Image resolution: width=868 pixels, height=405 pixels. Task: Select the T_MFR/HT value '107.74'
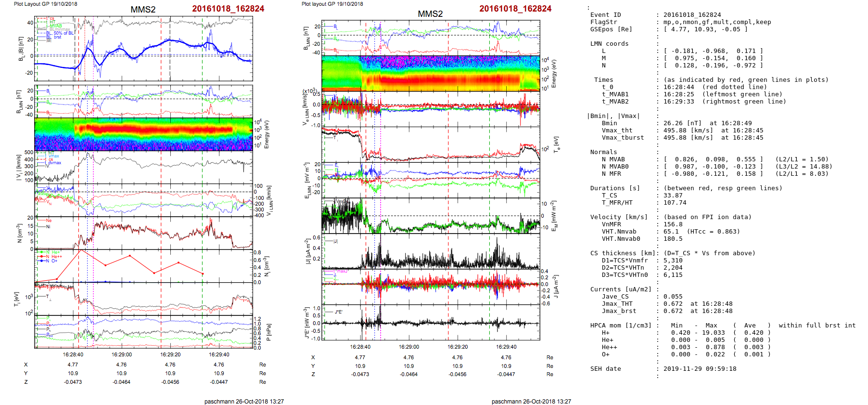coord(675,203)
